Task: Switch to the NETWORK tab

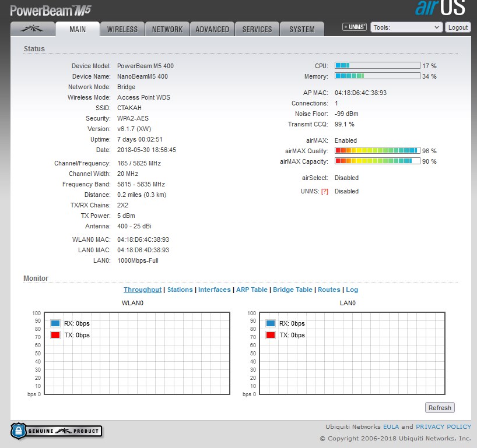Action: (x=167, y=29)
